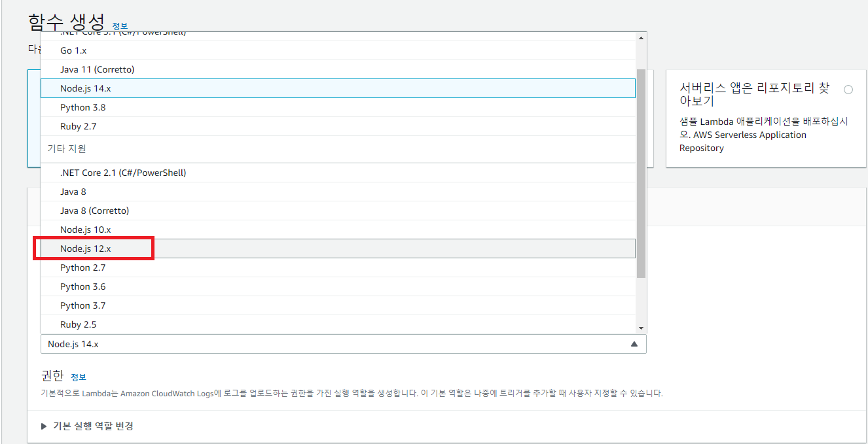Select the Python 3.8 runtime
Viewport: 868px width, 444px height.
84,107
